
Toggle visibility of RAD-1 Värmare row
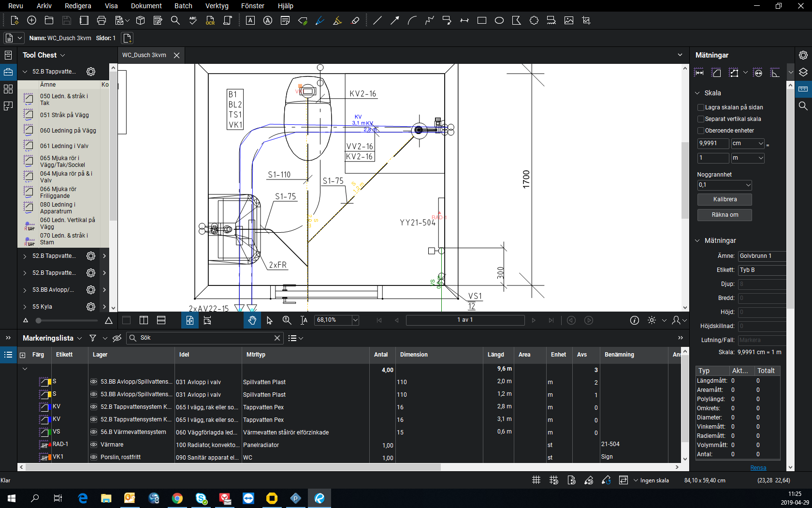pyautogui.click(x=94, y=445)
